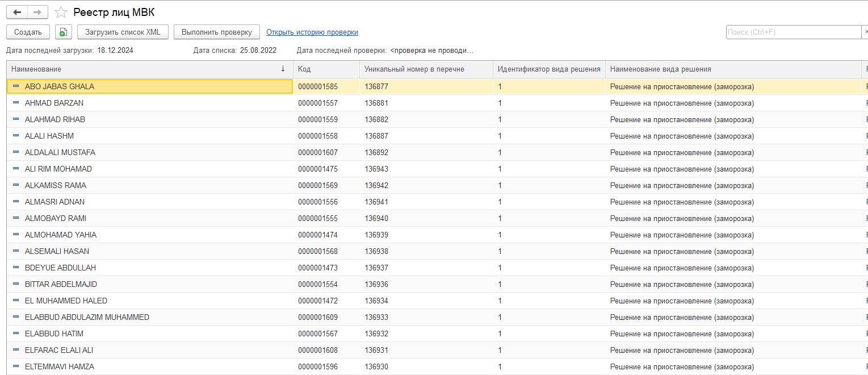Click Уникальный номер в перечне column header
The height and width of the screenshot is (375, 868).
pyautogui.click(x=426, y=69)
